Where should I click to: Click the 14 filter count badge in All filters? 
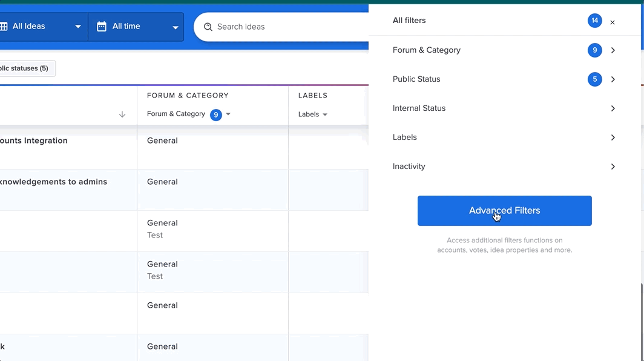(x=595, y=21)
